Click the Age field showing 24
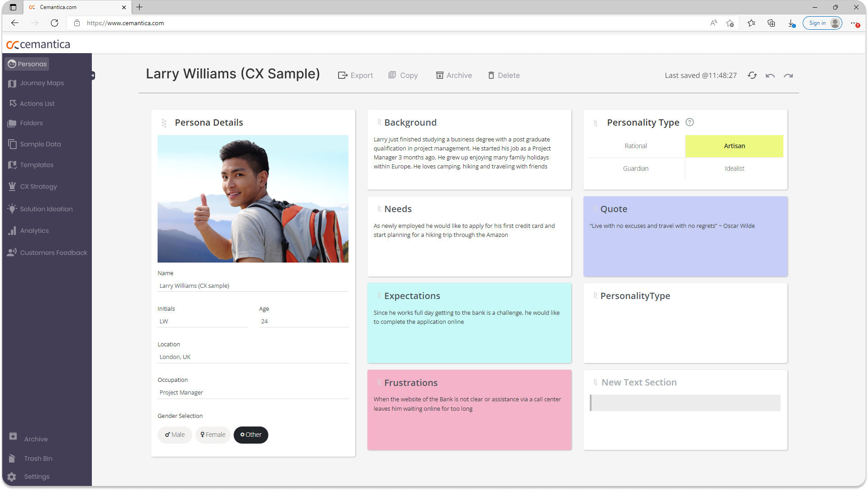 (x=304, y=322)
